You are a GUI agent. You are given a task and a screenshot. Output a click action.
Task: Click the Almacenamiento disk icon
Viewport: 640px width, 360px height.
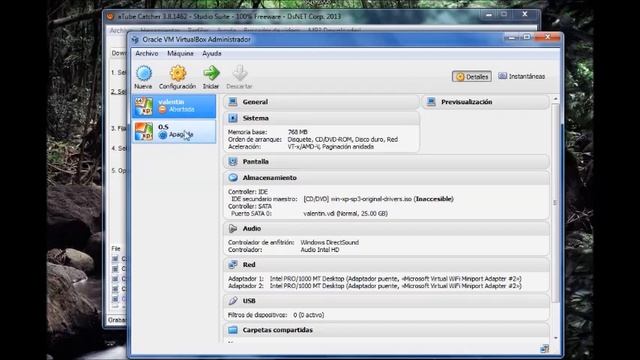click(x=233, y=178)
